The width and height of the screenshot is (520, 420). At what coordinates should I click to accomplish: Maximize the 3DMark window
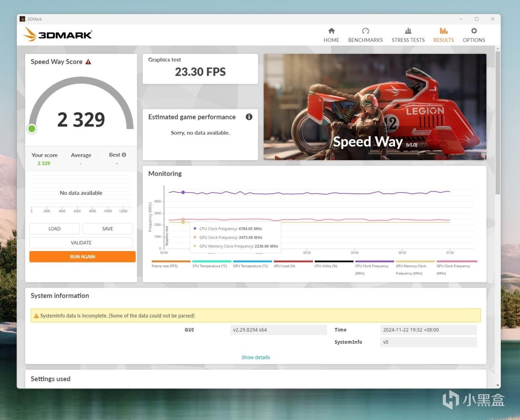coord(477,19)
